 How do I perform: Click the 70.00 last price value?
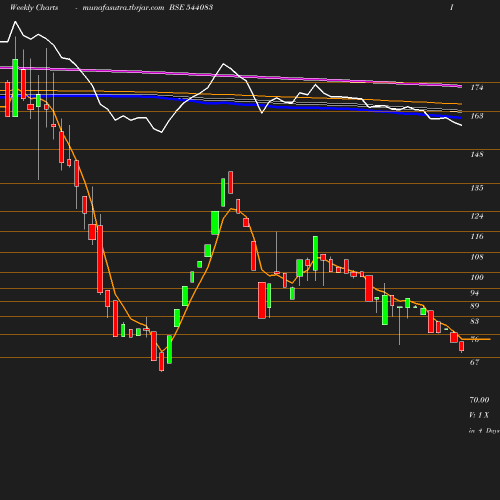click(x=479, y=400)
